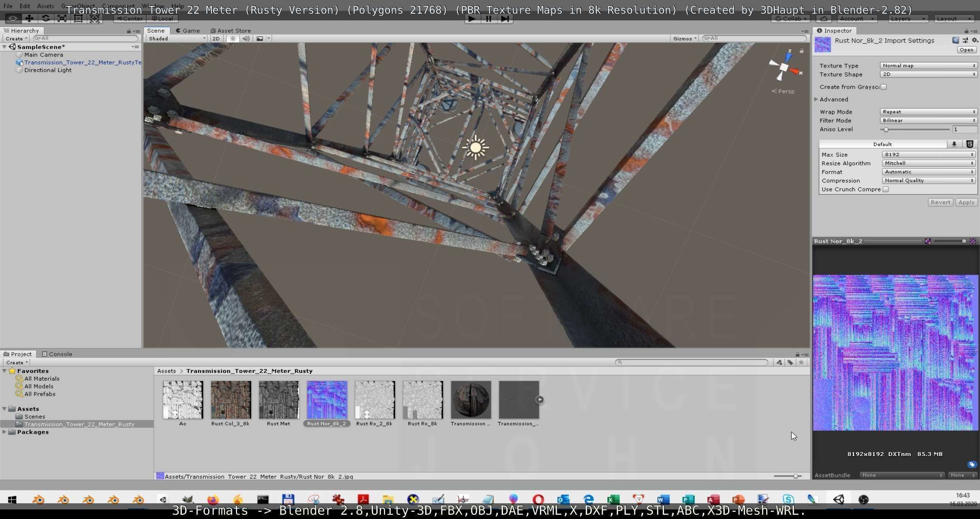Select the Rust Col_3_8k texture thumbnail
Image resolution: width=980 pixels, height=519 pixels.
pos(231,400)
